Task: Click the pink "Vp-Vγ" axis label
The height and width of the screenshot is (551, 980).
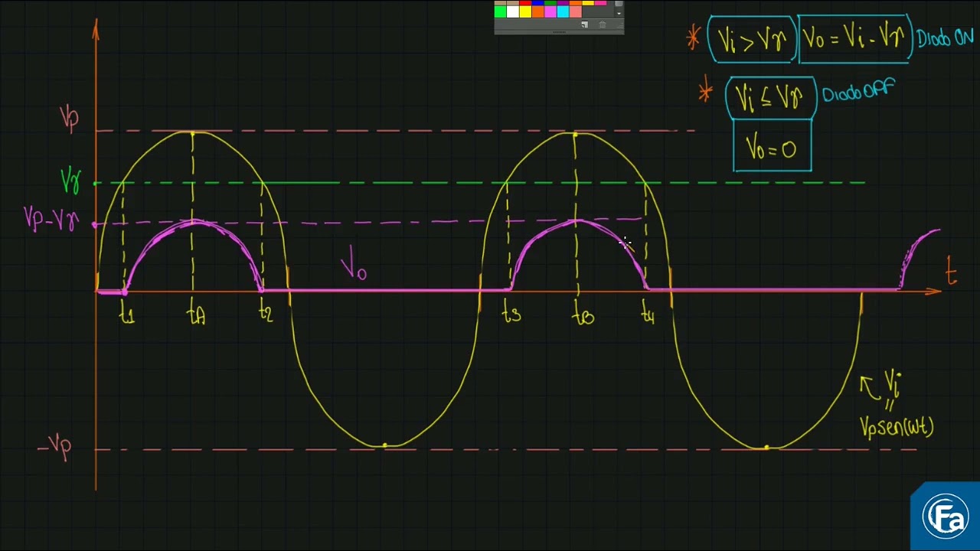Action: coord(51,220)
